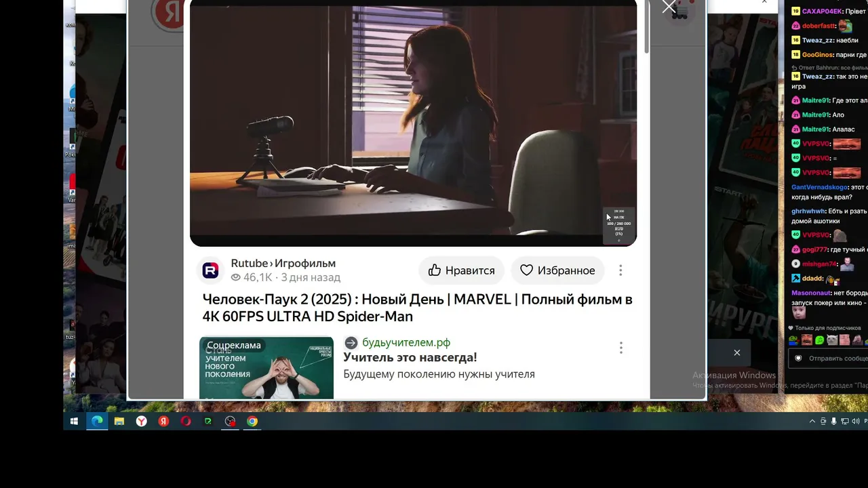This screenshot has width=868, height=488.
Task: Click username CAXAP04EK in chat
Action: pyautogui.click(x=822, y=11)
